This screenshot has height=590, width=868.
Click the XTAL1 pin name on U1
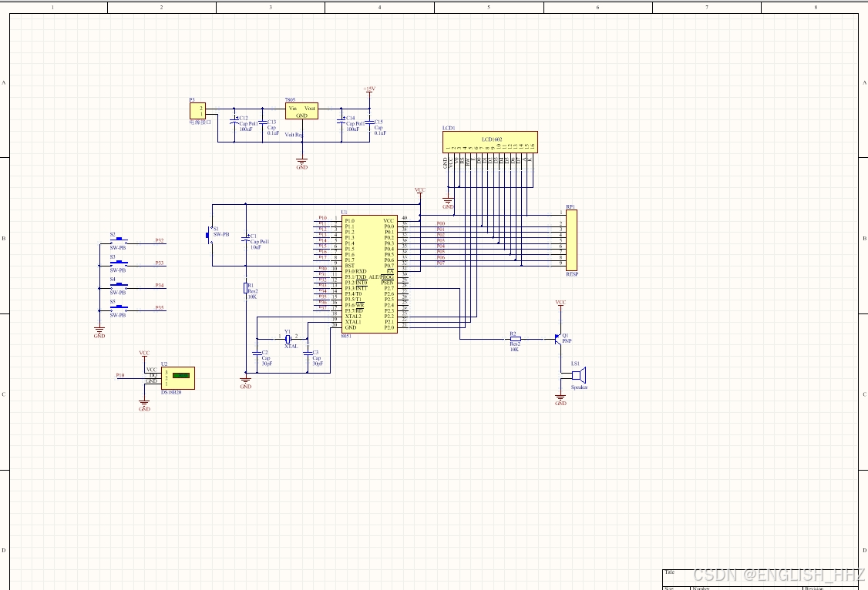point(353,322)
